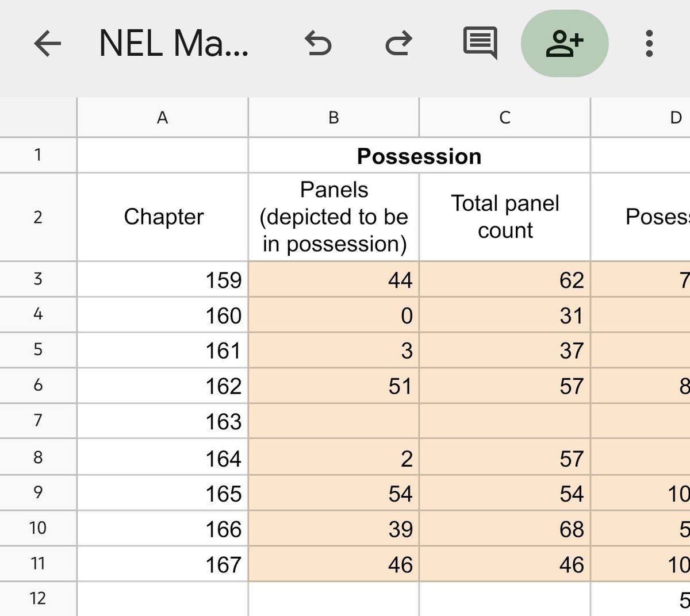Screen dimensions: 690x616
Task: Select row 2 header
Action: tap(38, 217)
